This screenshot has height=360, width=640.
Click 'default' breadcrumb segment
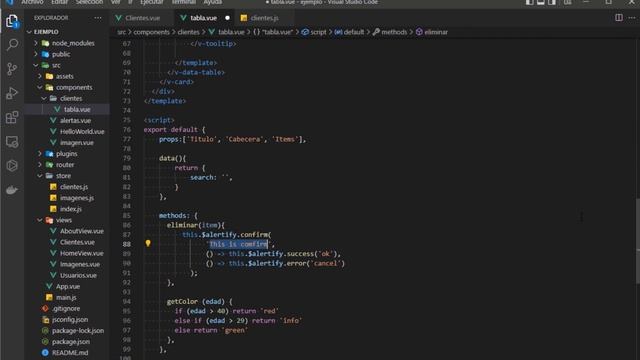353,32
